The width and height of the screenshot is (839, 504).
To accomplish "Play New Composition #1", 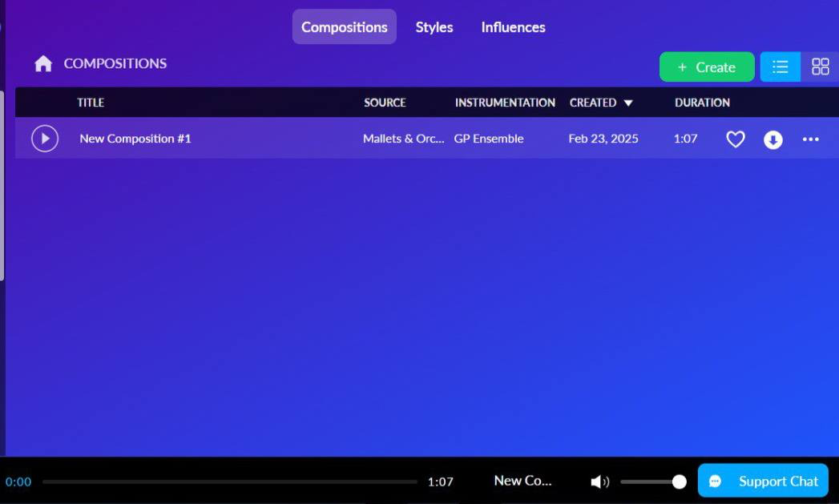I will (45, 139).
